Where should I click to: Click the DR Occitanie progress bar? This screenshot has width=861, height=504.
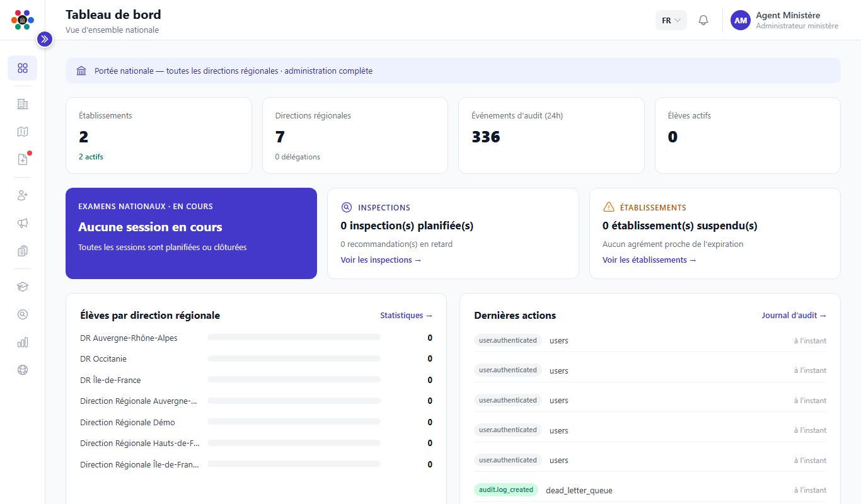[x=294, y=359]
